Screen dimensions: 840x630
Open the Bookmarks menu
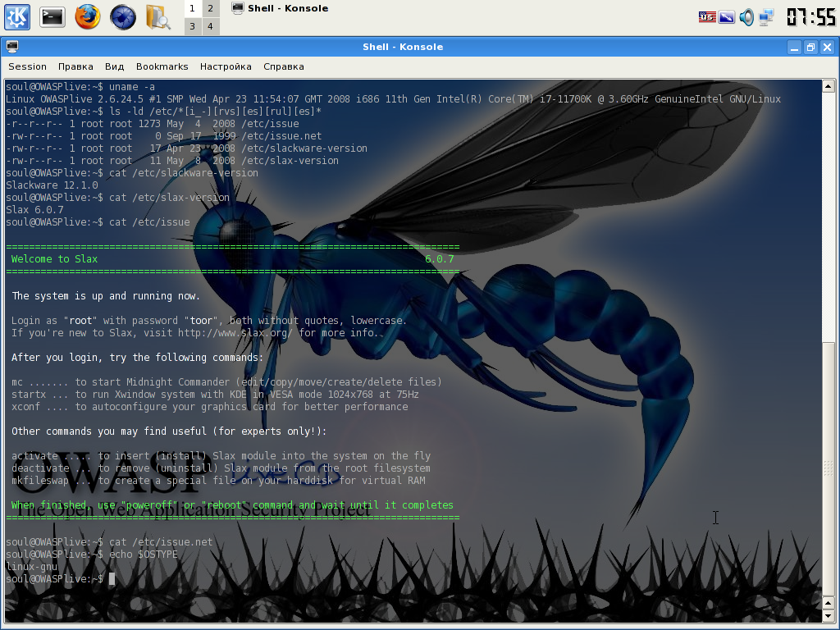point(162,66)
